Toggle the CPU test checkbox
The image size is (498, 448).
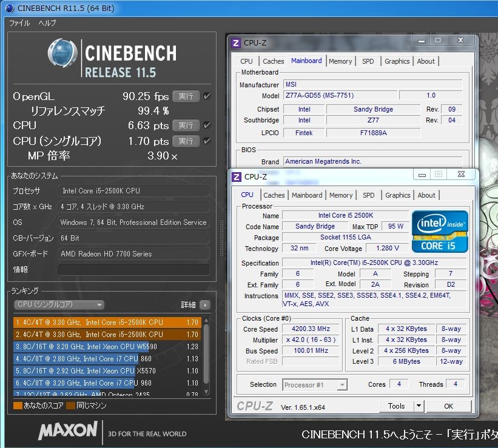[207, 125]
